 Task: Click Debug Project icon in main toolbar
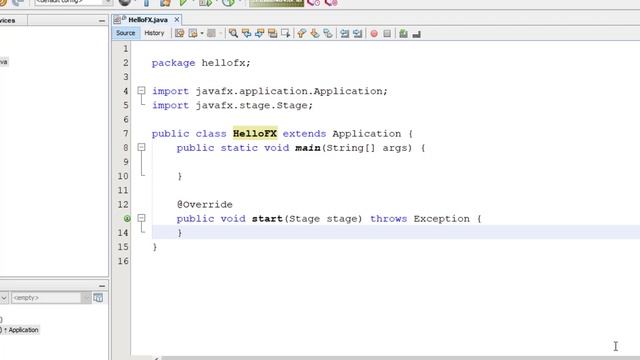tap(205, 2)
